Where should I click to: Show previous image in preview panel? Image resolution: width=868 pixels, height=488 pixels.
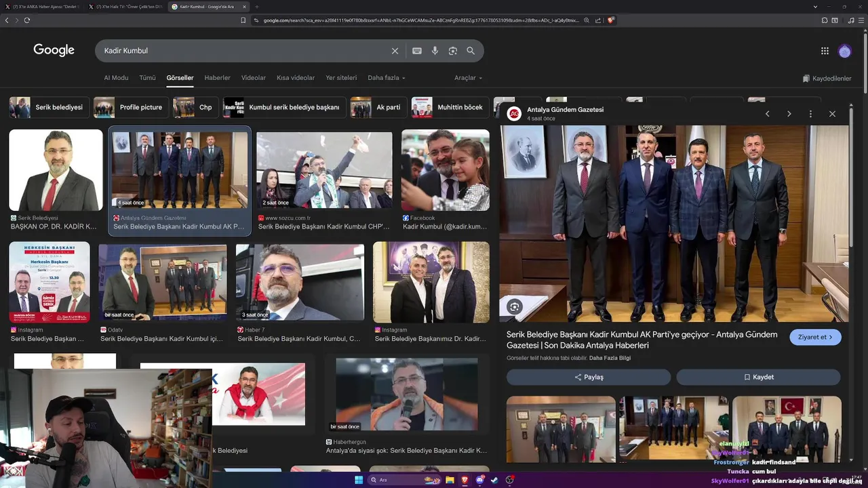pos(767,114)
